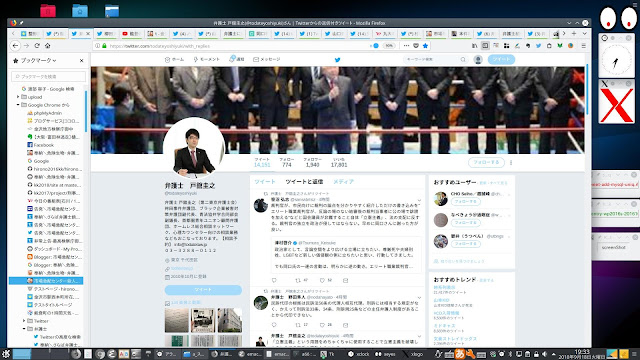Open a new tab with plus button
Viewport: 640px width, 360px height.
[x=574, y=33]
